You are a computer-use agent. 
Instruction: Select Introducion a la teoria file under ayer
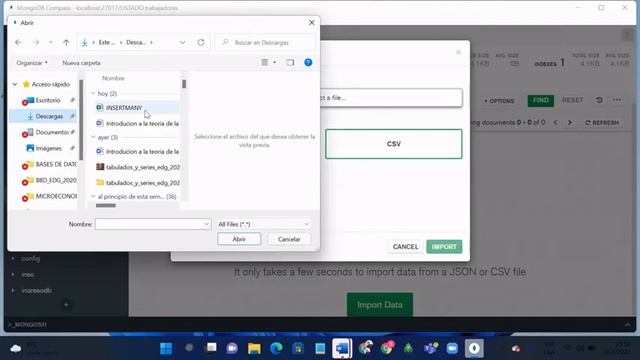click(137, 151)
